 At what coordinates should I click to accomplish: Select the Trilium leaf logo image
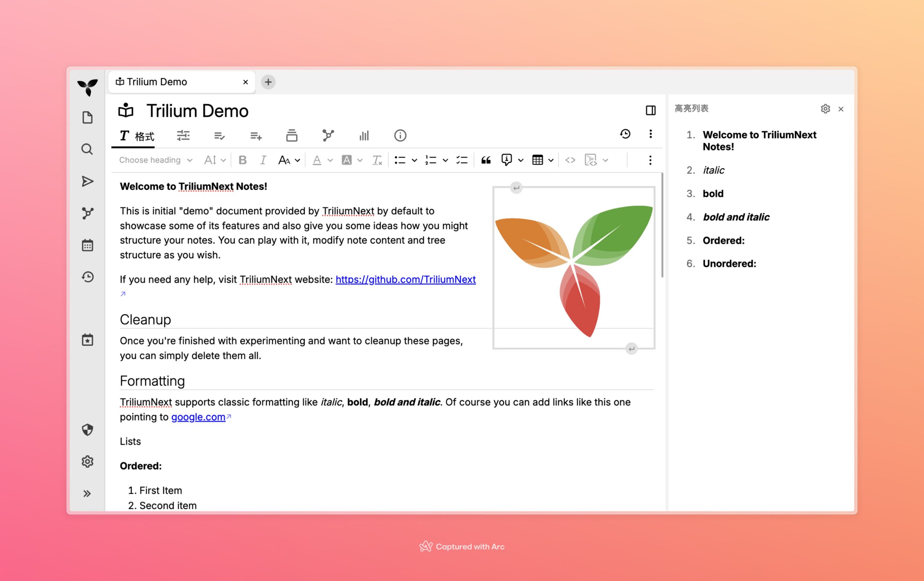pos(574,268)
